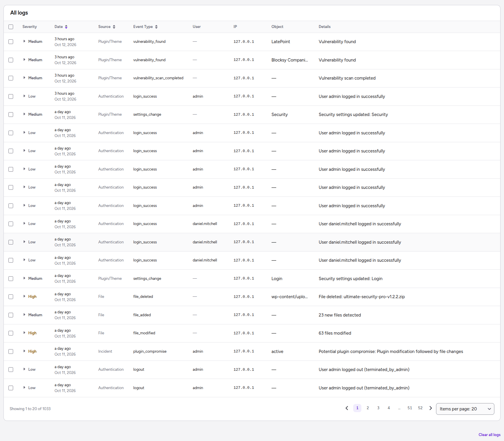Click the Source column header label
Screen dimensions: 504x441
(104, 27)
